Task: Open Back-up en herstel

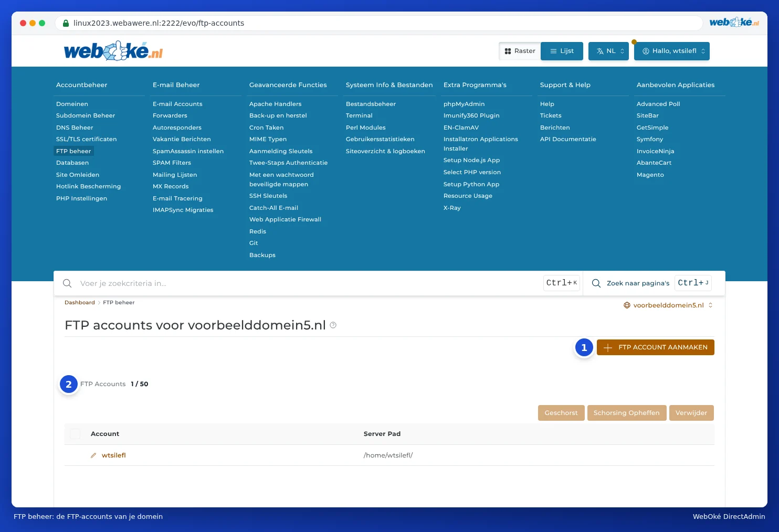Action: pyautogui.click(x=278, y=115)
